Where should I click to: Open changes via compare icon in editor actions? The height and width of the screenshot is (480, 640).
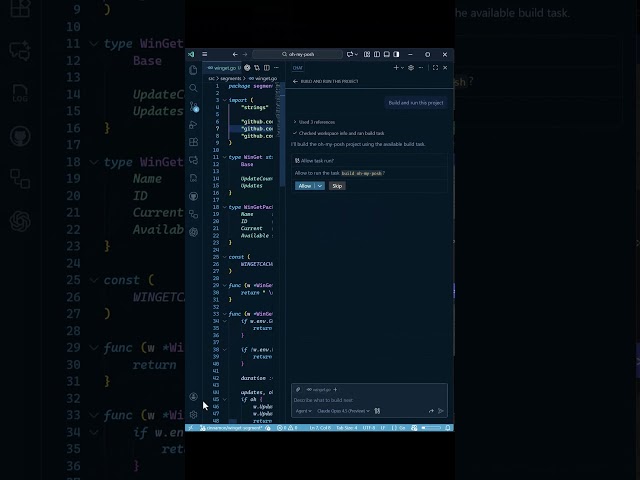click(x=257, y=68)
